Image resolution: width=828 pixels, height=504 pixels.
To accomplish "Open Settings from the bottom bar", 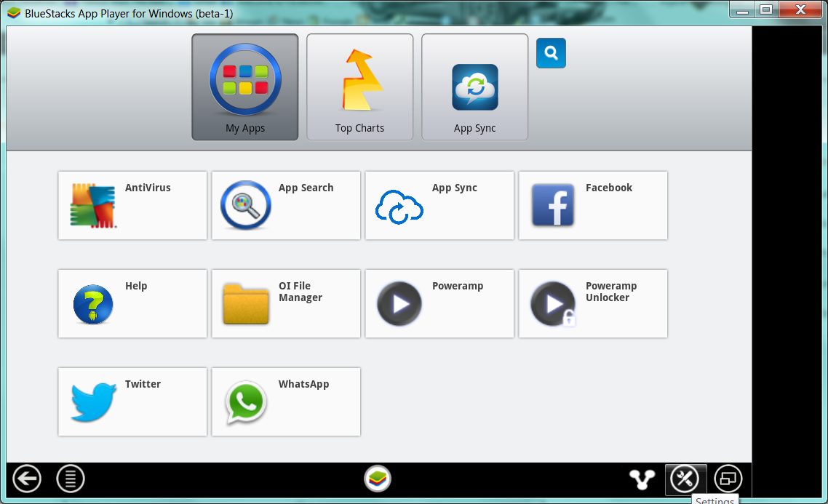I will [685, 479].
